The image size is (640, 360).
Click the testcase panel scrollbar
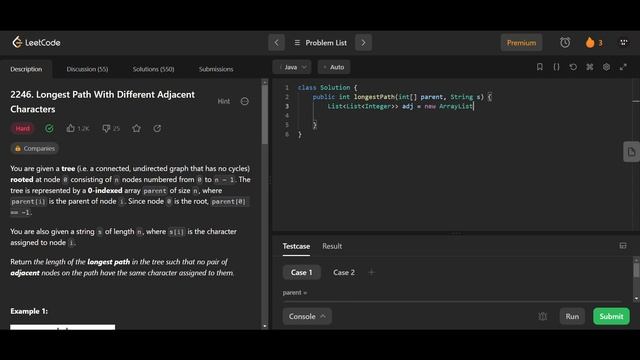coord(636,270)
